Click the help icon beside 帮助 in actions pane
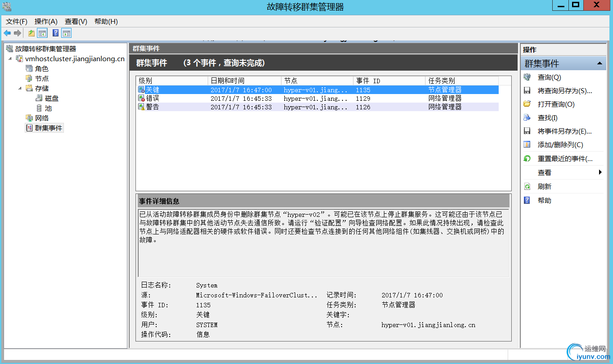Image resolution: width=613 pixels, height=364 pixels. pos(527,201)
